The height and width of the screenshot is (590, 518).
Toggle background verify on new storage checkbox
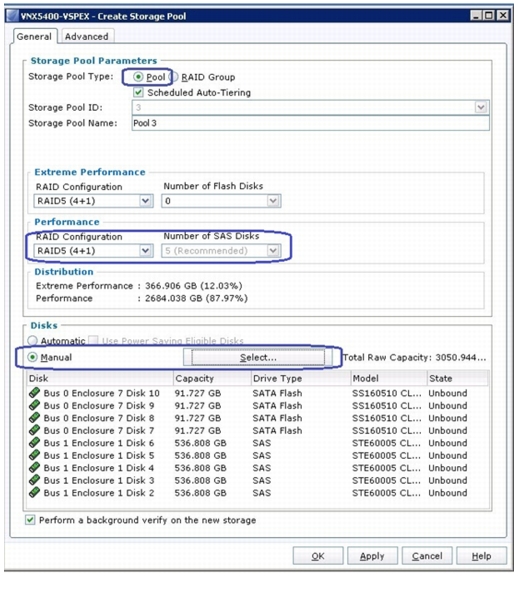pos(30,520)
